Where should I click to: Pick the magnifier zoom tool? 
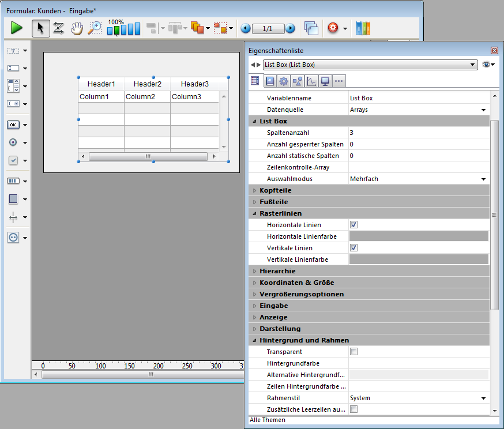tap(95, 28)
